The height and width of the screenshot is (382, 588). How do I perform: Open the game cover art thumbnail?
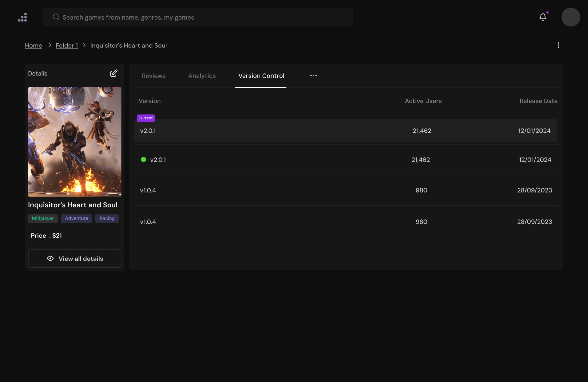(x=75, y=142)
